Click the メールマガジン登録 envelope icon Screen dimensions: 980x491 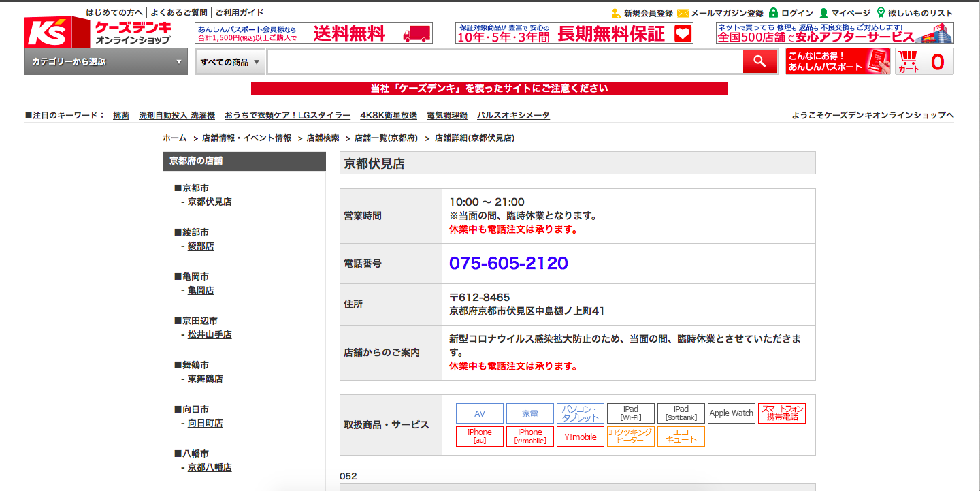coord(683,13)
